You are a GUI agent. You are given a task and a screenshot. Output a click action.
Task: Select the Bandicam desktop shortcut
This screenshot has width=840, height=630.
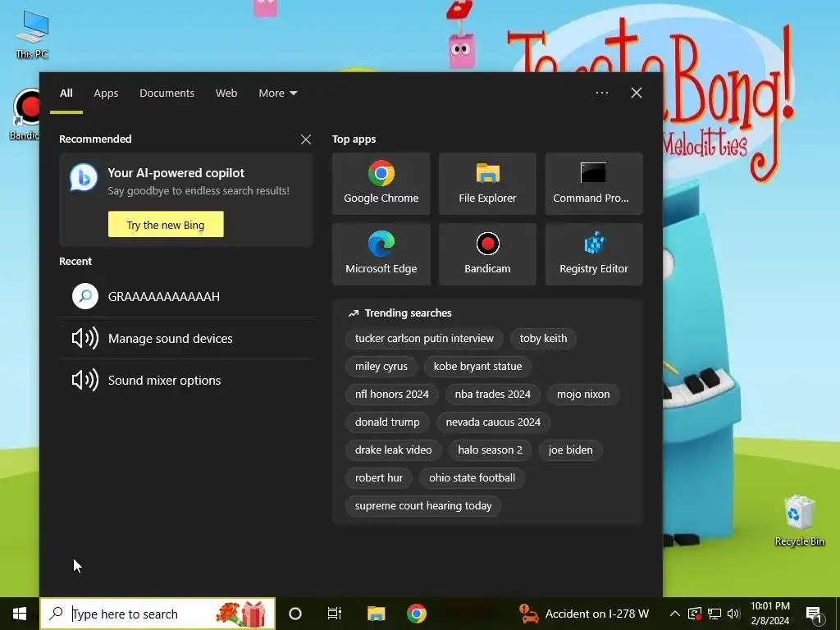pos(24,115)
